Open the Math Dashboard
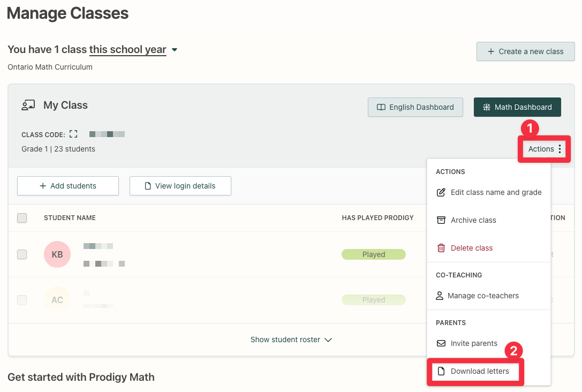Image resolution: width=582 pixels, height=392 pixels. tap(517, 107)
